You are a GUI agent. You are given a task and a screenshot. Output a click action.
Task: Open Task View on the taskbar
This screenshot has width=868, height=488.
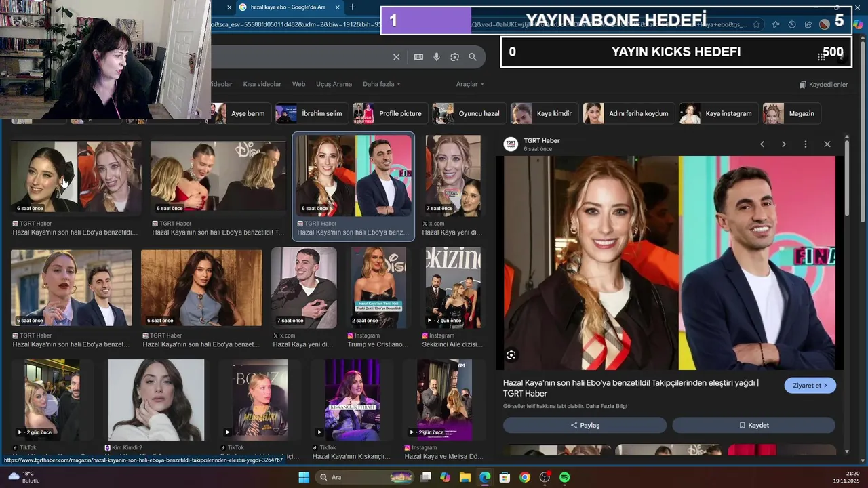click(426, 477)
